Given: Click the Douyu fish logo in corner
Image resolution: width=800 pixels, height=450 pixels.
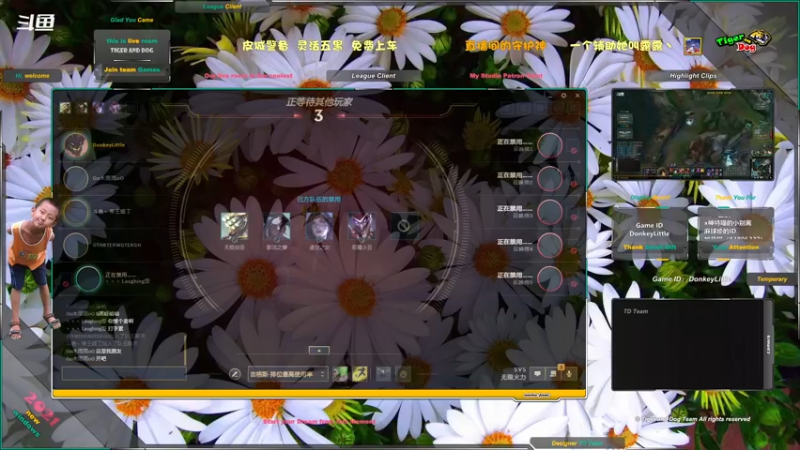Looking at the screenshot, I should click(x=36, y=22).
